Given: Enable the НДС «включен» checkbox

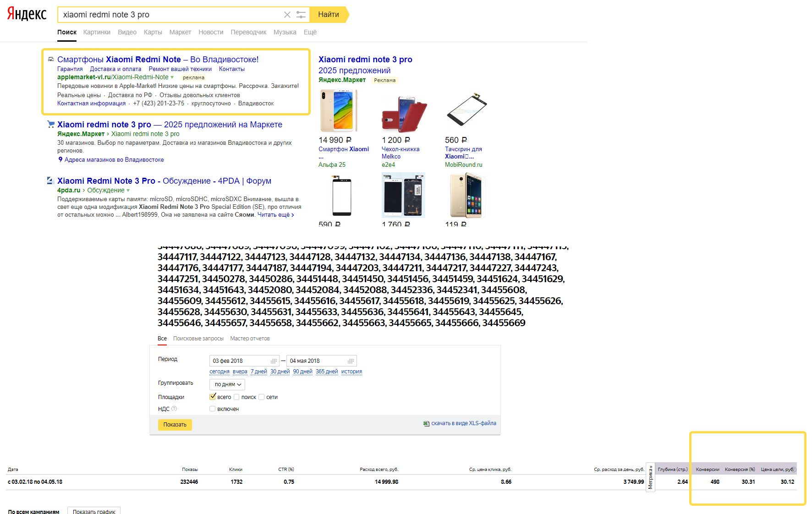Looking at the screenshot, I should [x=212, y=409].
